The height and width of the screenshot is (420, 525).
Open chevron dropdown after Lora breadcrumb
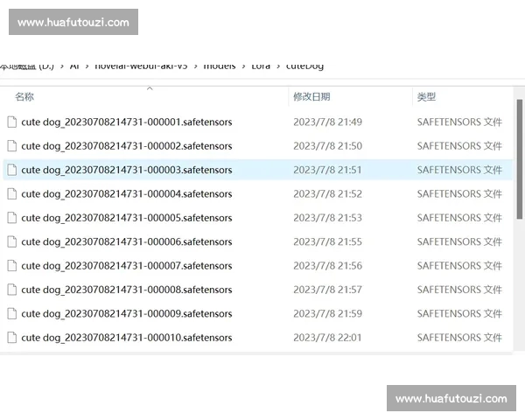coord(278,66)
